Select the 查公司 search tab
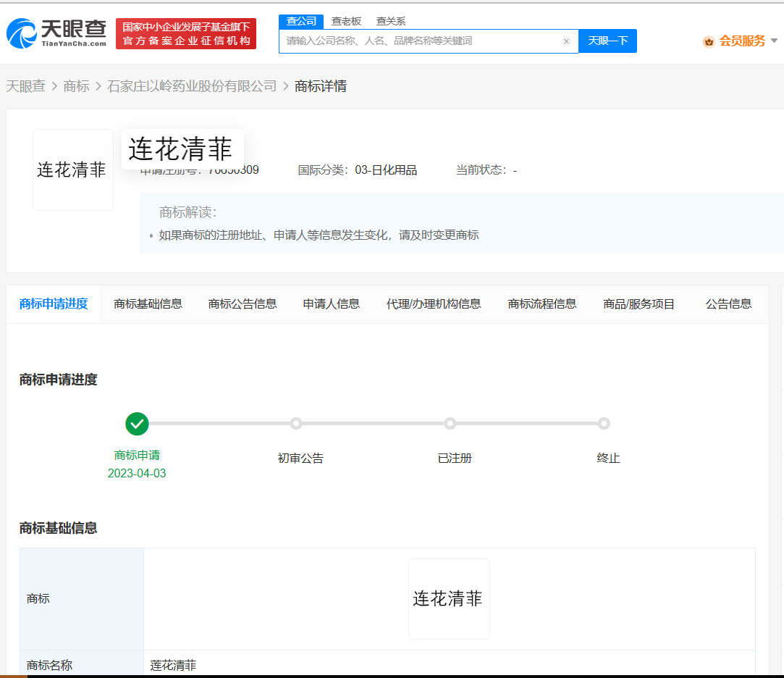The height and width of the screenshot is (678, 784). (x=301, y=21)
